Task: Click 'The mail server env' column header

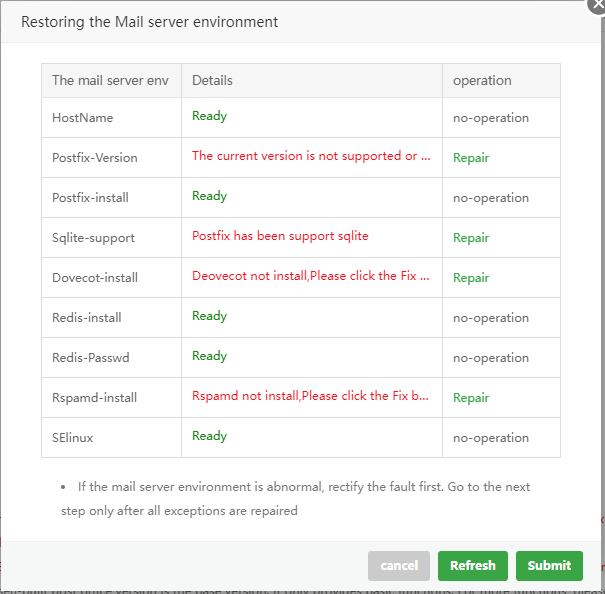Action: click(x=110, y=81)
